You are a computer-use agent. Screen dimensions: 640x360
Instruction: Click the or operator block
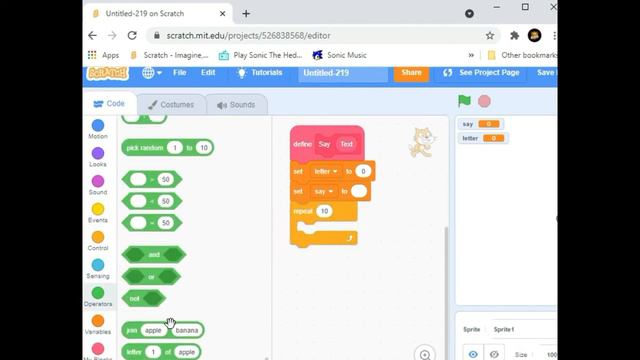point(151,277)
